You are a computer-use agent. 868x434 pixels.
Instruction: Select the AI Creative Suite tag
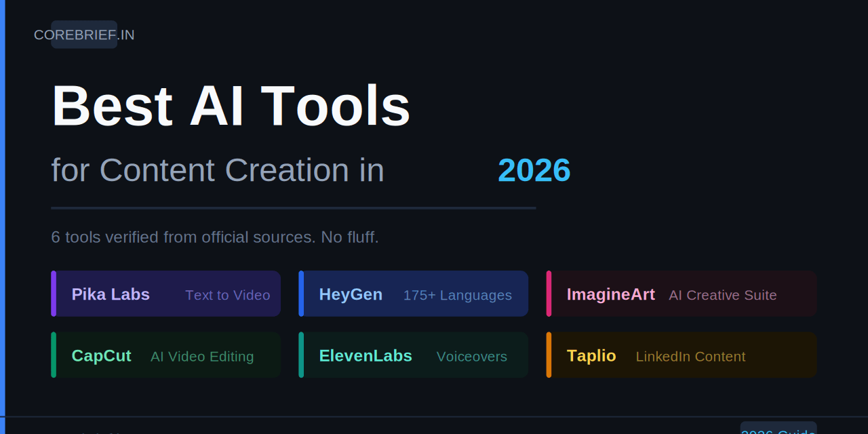click(722, 295)
